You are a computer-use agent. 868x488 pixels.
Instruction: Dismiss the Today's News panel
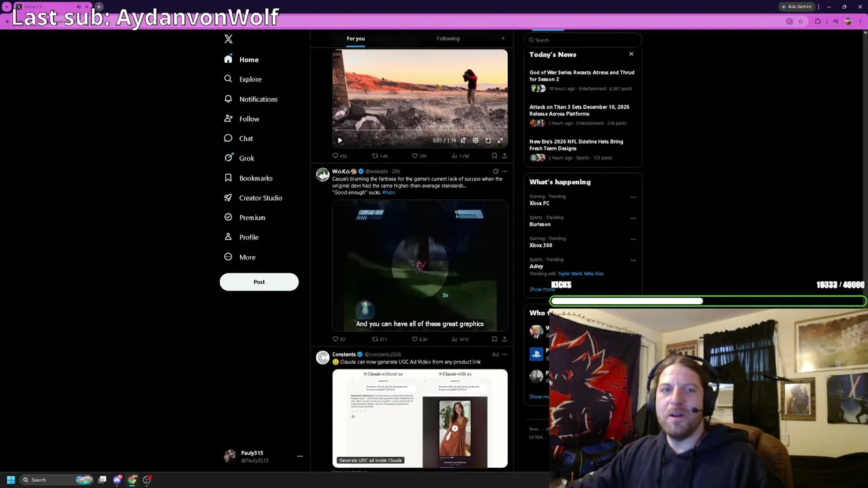click(x=631, y=54)
